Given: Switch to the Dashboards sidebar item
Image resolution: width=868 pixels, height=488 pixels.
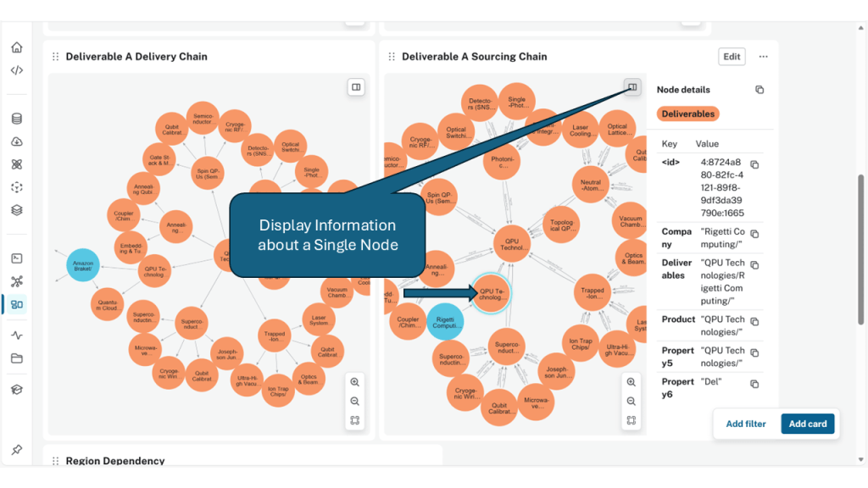Looking at the screenshot, I should [x=17, y=304].
